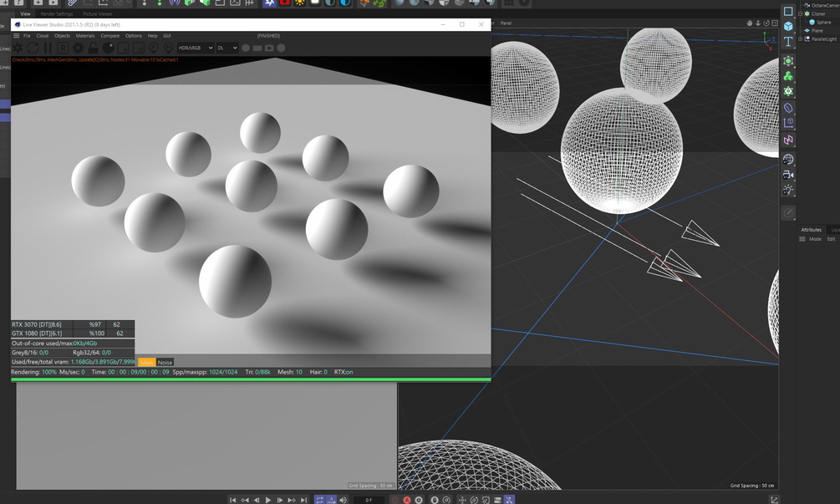Screen dimensions: 840x504
Task: Toggle the clay mode sphere icon
Action: [108, 48]
